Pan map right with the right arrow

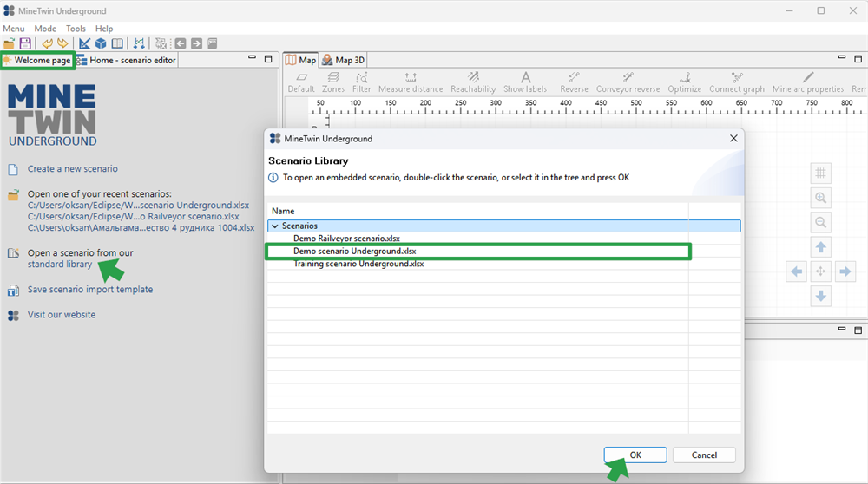845,271
